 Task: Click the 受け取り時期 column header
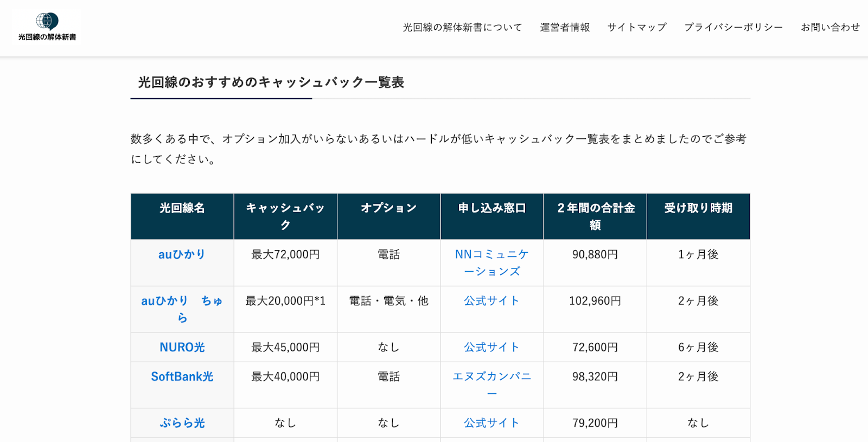coord(698,216)
